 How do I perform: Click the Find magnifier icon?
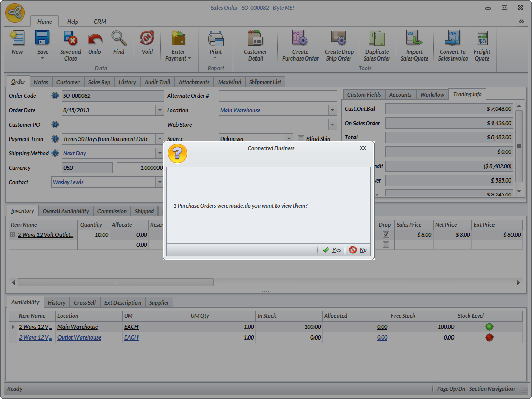(119, 39)
